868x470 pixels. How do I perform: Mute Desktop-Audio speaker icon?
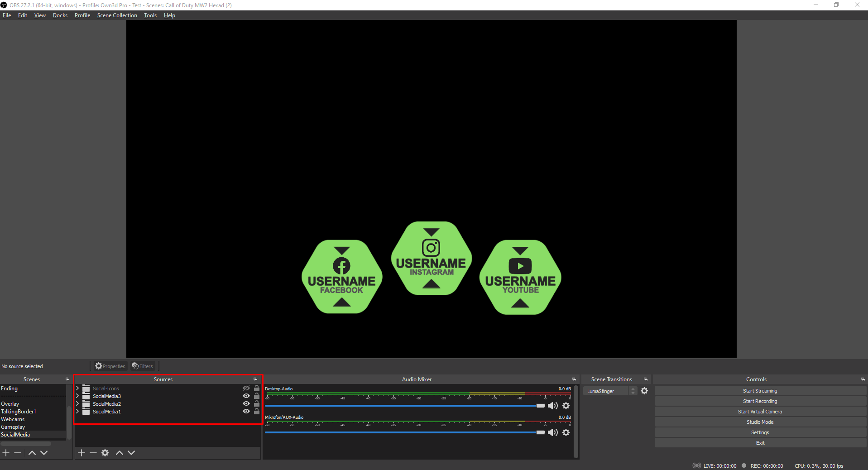(x=553, y=406)
